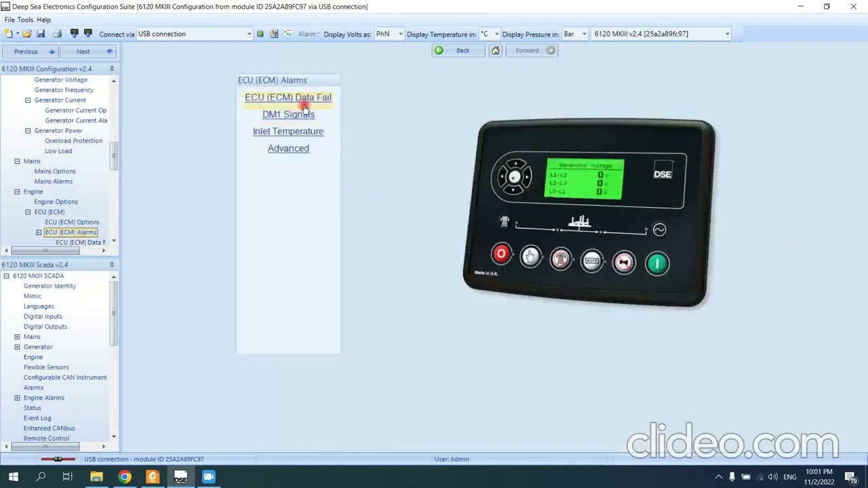868x488 pixels.
Task: Open the Tools menu
Action: pyautogui.click(x=25, y=20)
